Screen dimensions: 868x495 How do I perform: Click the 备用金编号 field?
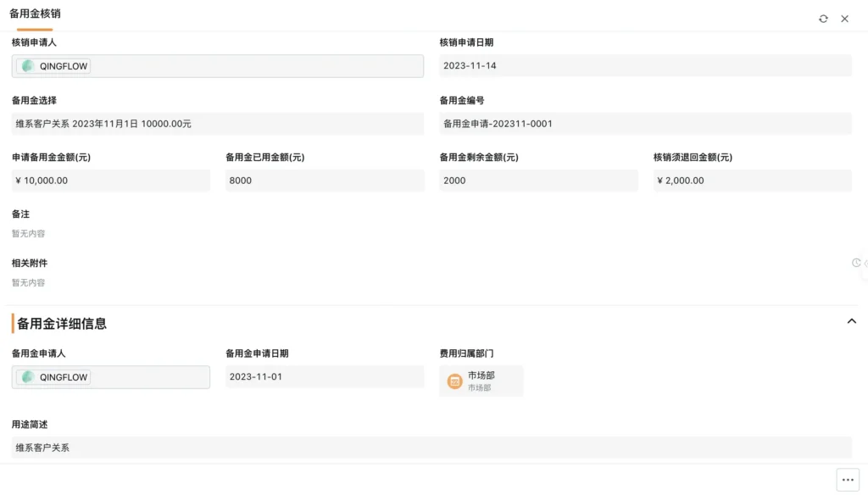(645, 124)
